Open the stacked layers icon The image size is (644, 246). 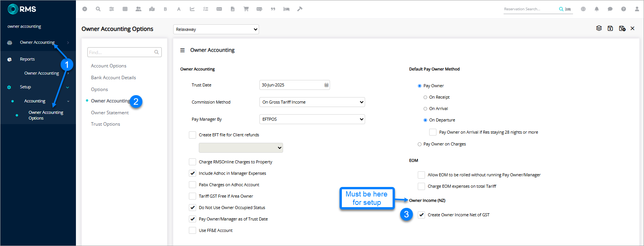coord(599,29)
